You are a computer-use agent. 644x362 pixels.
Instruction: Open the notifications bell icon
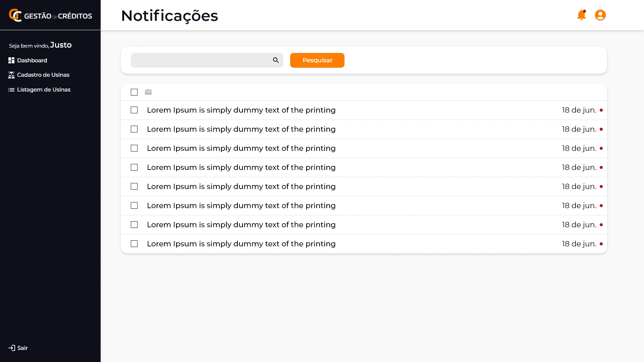pyautogui.click(x=581, y=15)
